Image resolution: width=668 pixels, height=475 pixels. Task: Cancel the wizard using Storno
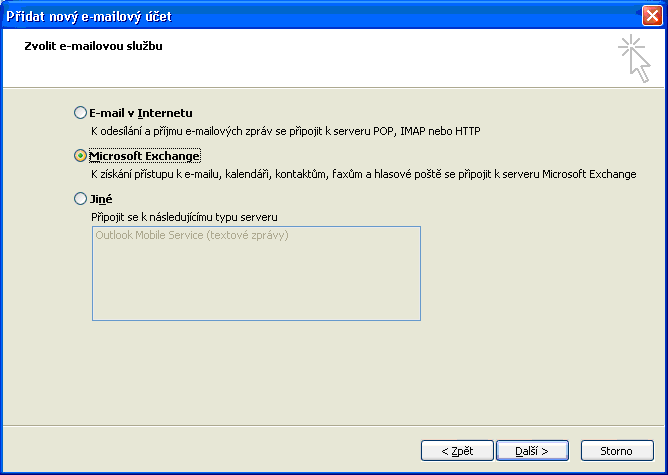(x=617, y=451)
